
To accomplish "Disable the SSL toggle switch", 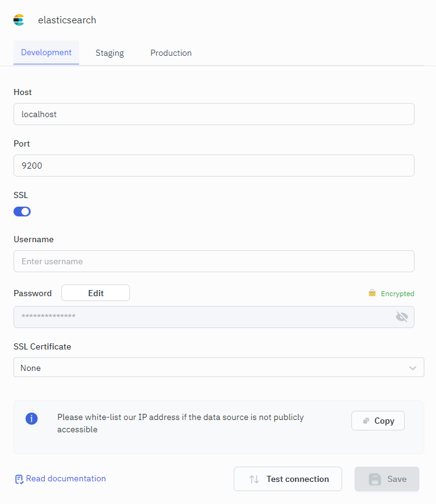I will 22,212.
